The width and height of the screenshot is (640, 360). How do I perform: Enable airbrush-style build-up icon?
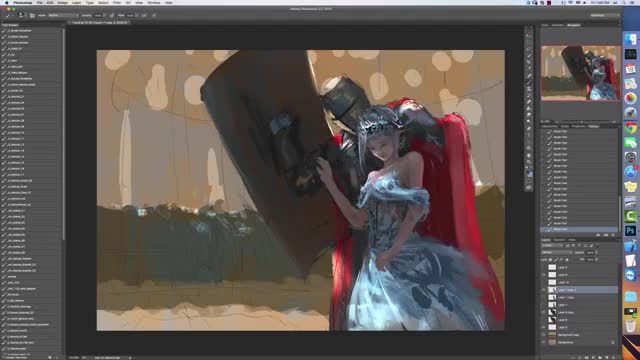coord(144,15)
